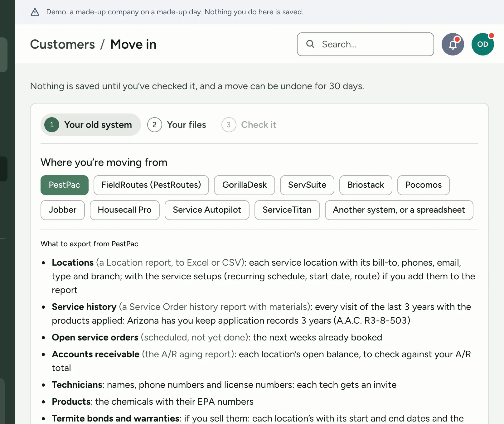Choose FieldRoutes (PestRoutes) option

(x=151, y=185)
